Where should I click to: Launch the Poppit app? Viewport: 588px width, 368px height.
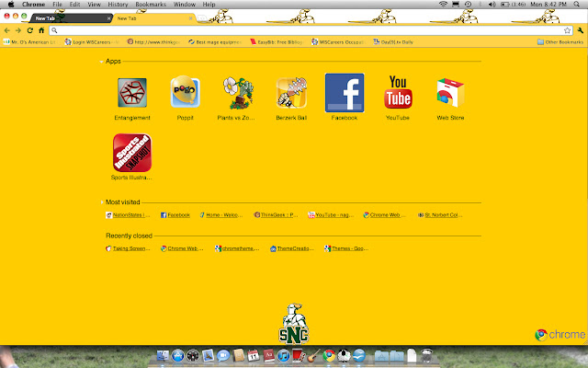click(x=186, y=92)
